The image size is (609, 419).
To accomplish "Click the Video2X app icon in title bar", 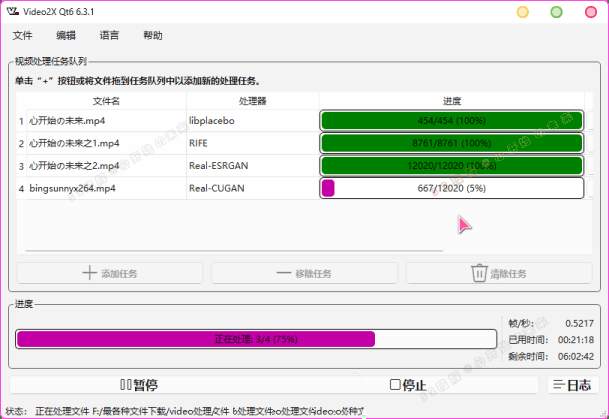I will (x=13, y=11).
